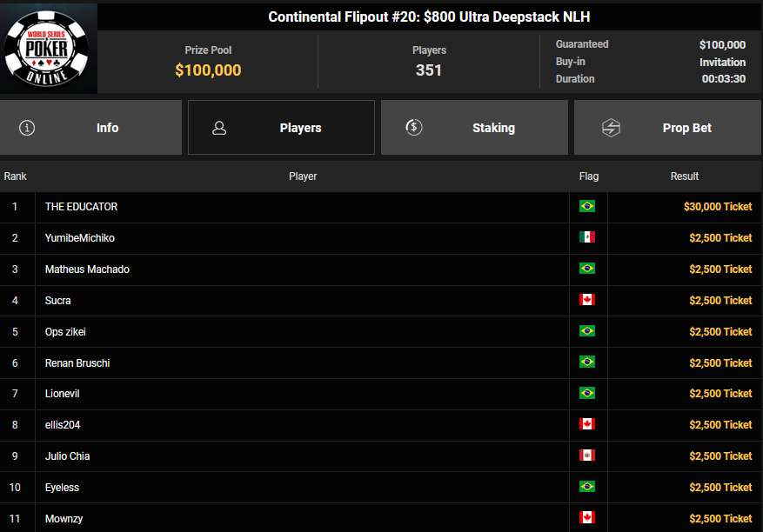Image resolution: width=763 pixels, height=532 pixels.
Task: Click Julio Chia's Peru flag icon
Action: (587, 456)
